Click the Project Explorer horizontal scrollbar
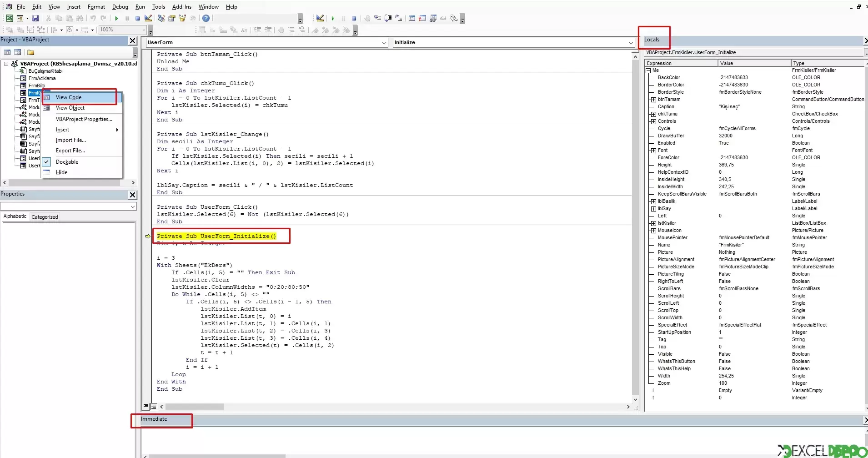868x458 pixels. 69,182
